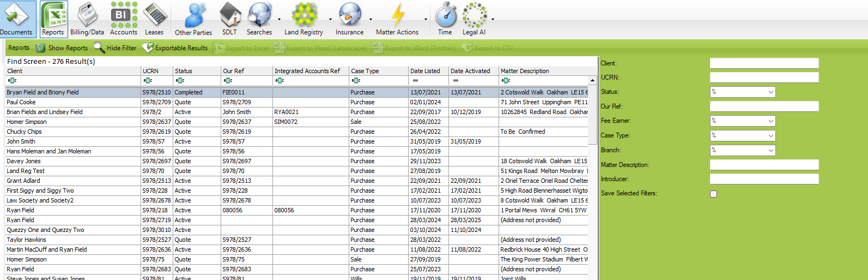Image resolution: width=868 pixels, height=280 pixels.
Task: Sort by the Date Listed column header
Action: 428,71
